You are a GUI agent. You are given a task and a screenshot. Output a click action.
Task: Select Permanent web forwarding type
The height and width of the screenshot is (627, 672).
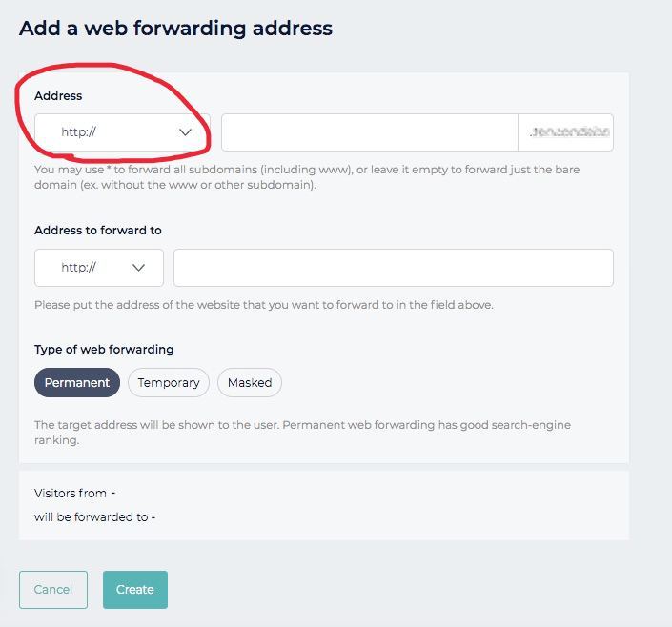tap(77, 382)
